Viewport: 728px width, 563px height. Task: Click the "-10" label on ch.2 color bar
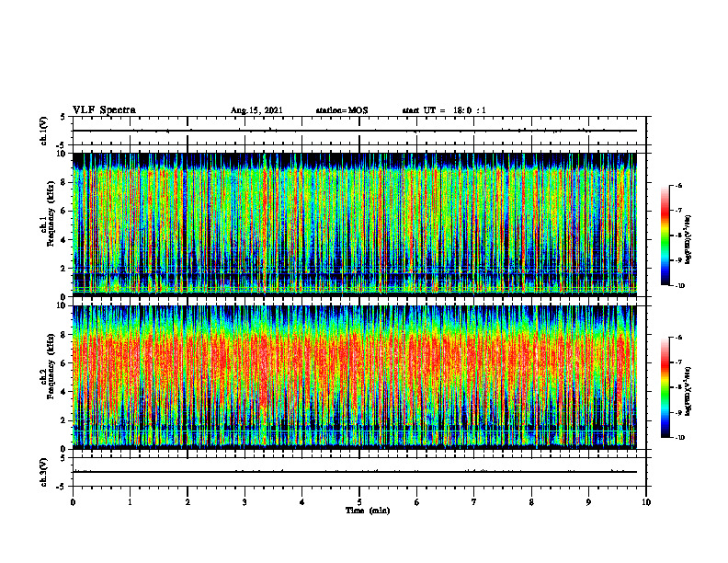pos(679,438)
